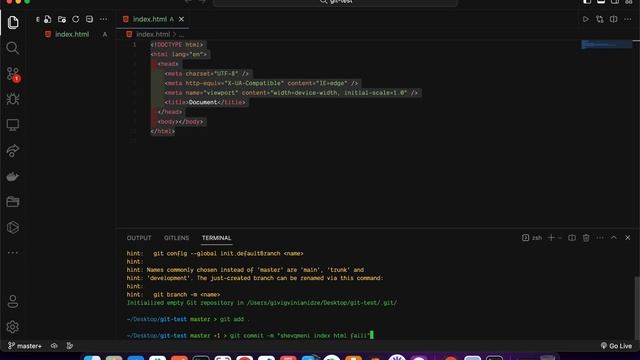The width and height of the screenshot is (640, 360).
Task: Click the <title>Document</title> code line
Action: pos(205,102)
